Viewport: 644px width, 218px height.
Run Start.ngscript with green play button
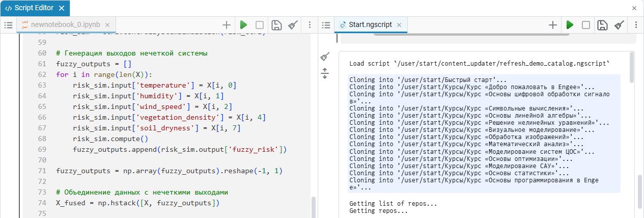click(x=570, y=24)
